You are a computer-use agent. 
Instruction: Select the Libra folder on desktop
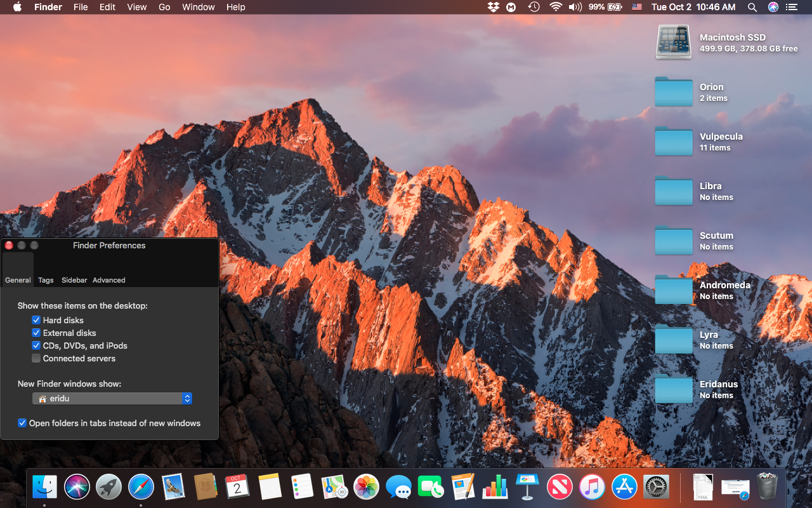[x=673, y=191]
